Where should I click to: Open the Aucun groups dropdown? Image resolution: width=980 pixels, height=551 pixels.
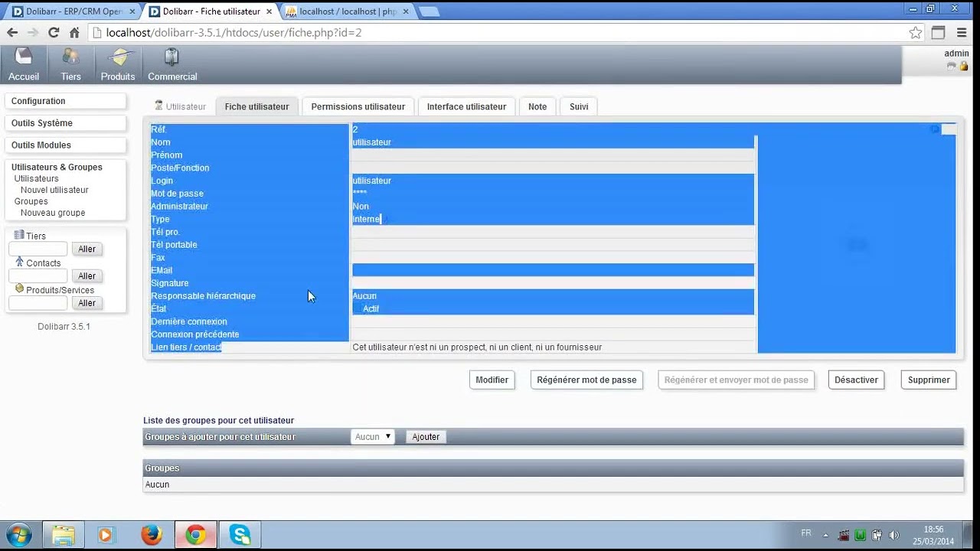click(x=373, y=436)
